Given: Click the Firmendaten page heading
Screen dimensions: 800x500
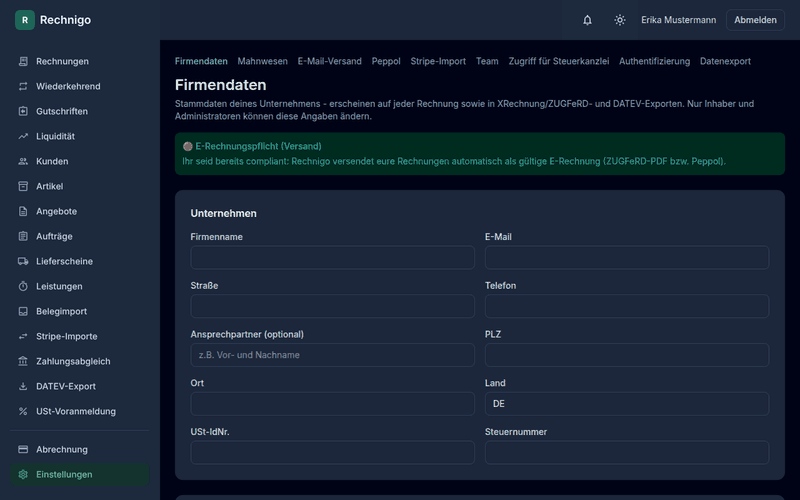Looking at the screenshot, I should 220,85.
